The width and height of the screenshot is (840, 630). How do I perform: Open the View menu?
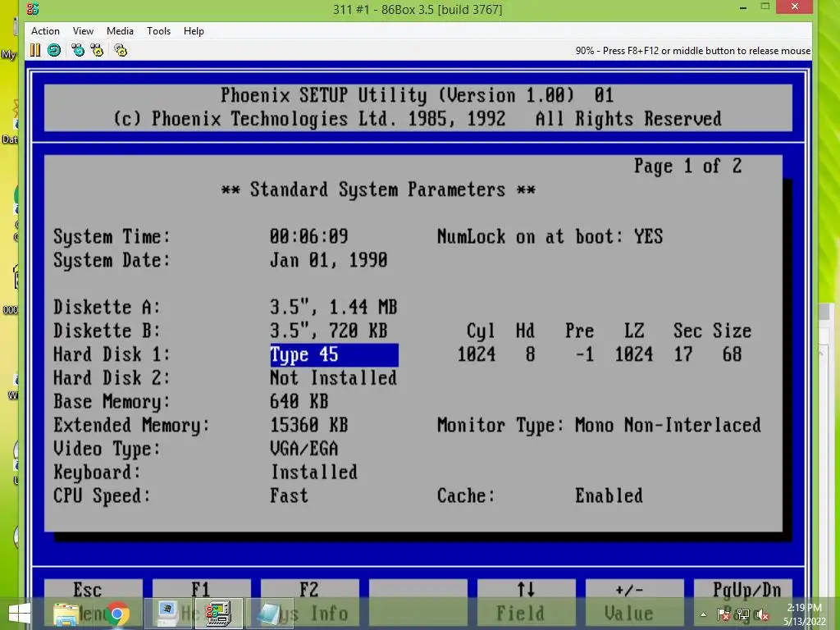tap(83, 31)
